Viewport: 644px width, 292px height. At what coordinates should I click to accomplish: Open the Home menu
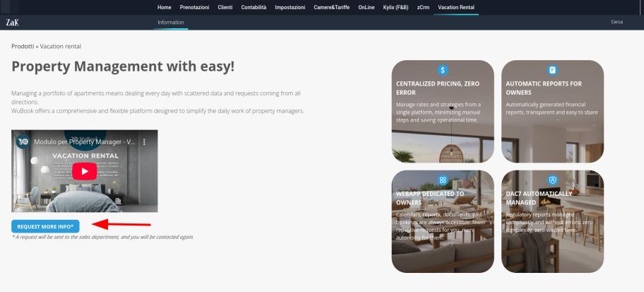pos(165,7)
